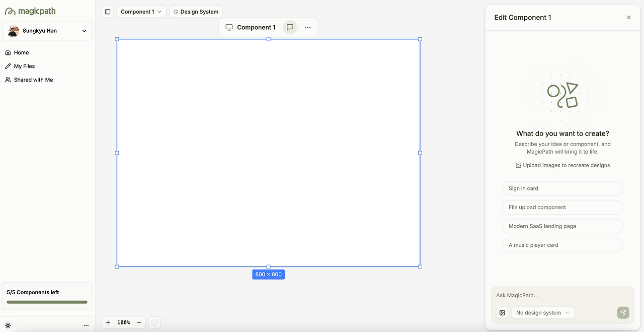The height and width of the screenshot is (332, 644).
Task: Click the chat comment icon above the canvas
Action: [x=290, y=27]
